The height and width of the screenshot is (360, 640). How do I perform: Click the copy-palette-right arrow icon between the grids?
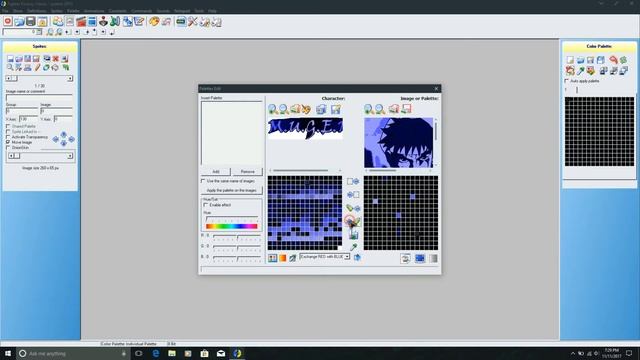click(x=353, y=181)
